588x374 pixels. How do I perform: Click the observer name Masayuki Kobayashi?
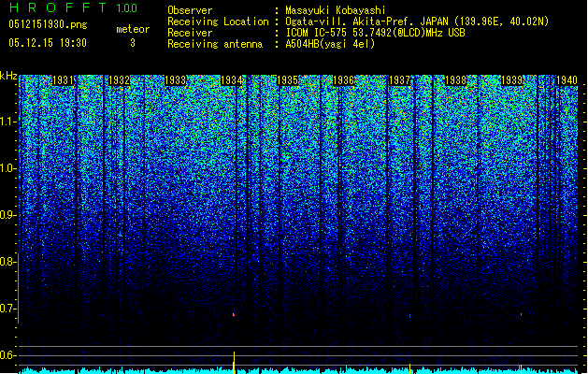point(336,10)
